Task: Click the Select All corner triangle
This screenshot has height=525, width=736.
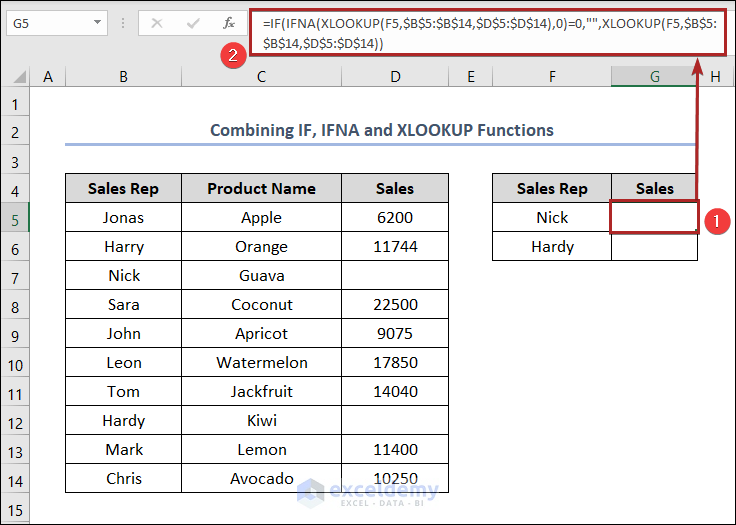Action: point(16,76)
